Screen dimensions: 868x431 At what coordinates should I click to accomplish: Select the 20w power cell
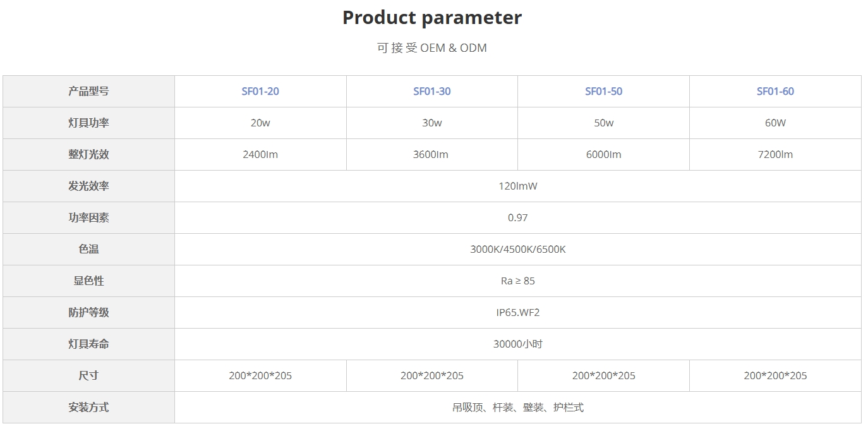click(260, 123)
